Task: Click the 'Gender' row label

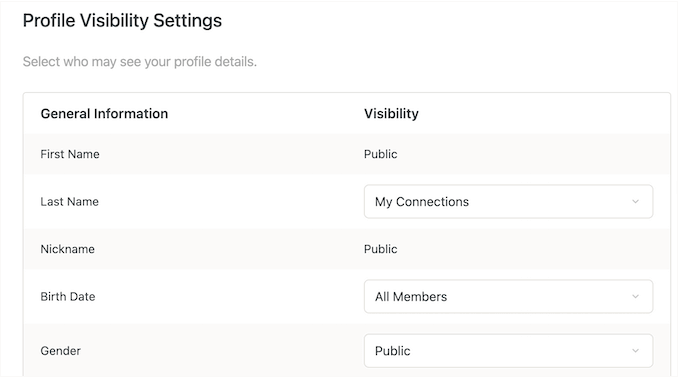Action: coord(60,351)
